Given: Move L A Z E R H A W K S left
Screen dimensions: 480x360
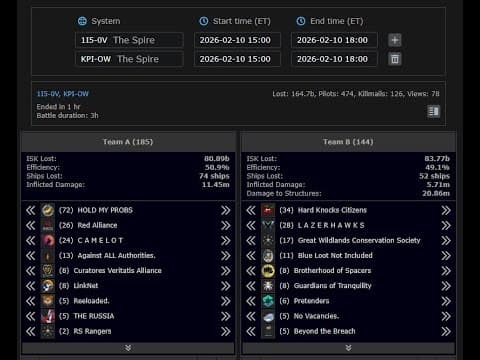Looking at the screenshot, I should pos(251,225).
